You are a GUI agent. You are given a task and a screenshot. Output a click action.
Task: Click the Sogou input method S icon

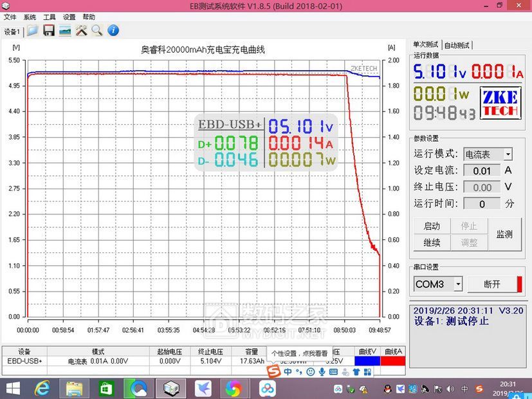274,372
